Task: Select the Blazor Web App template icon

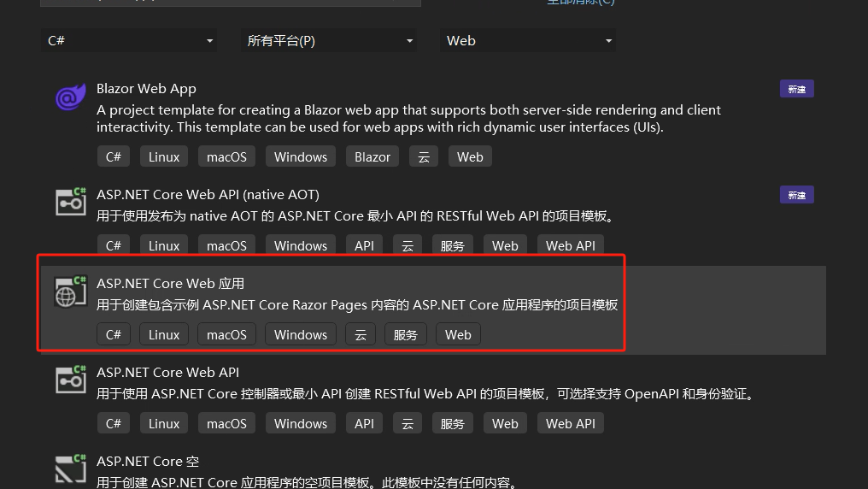Action: (71, 97)
